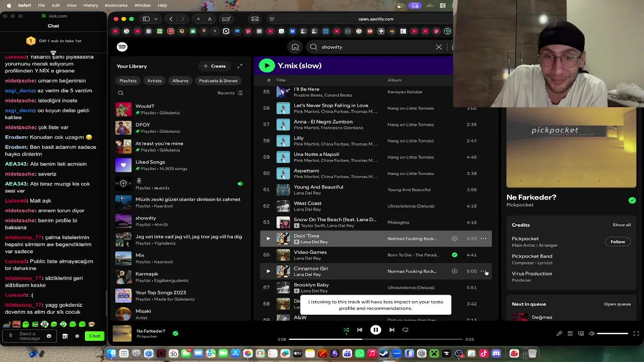Search within Your Library using the magnifier icon
This screenshot has width=644, height=362.
coord(121,93)
